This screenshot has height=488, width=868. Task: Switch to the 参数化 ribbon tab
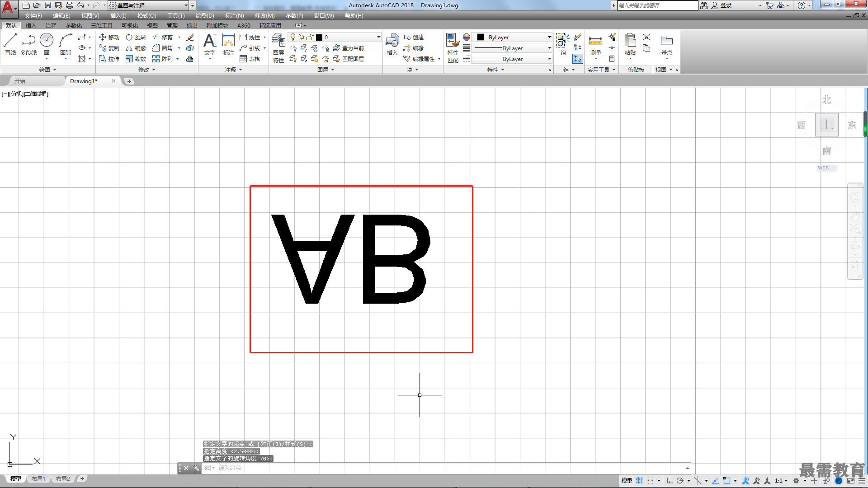[x=74, y=25]
